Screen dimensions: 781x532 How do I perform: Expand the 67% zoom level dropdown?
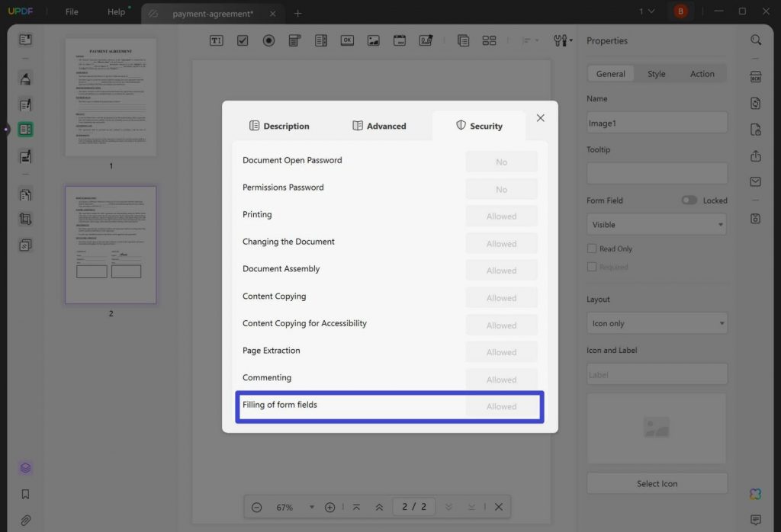312,507
